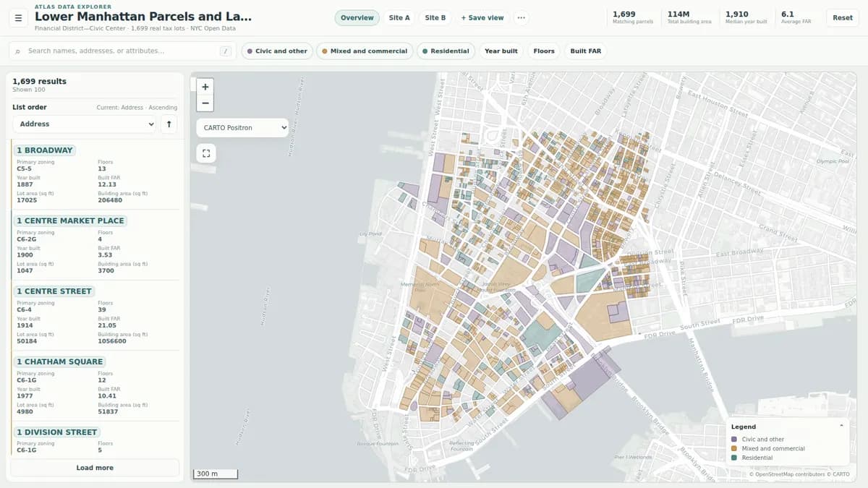This screenshot has width=868, height=488.
Task: Open the more options ellipsis menu
Action: coord(521,18)
